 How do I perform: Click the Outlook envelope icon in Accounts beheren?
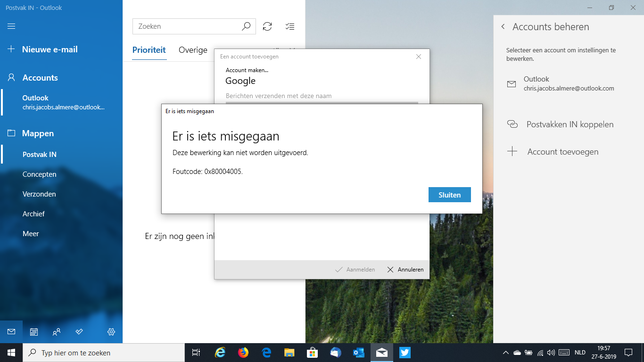512,84
